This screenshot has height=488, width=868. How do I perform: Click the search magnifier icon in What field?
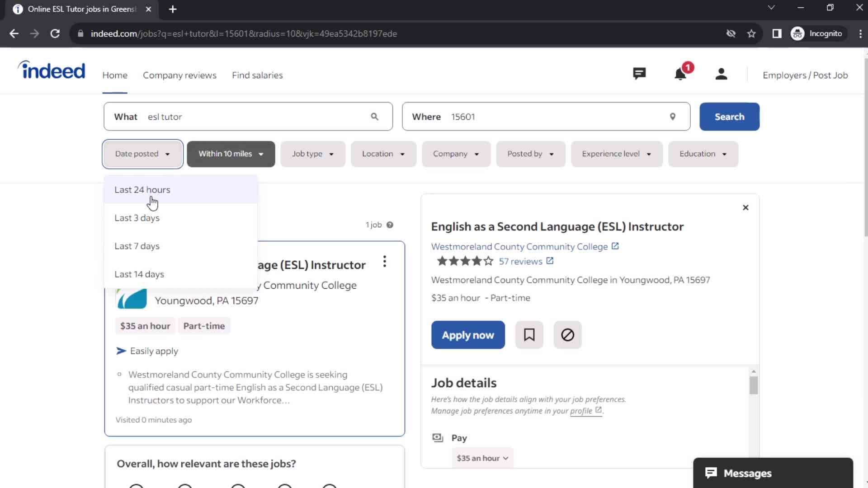pyautogui.click(x=374, y=117)
